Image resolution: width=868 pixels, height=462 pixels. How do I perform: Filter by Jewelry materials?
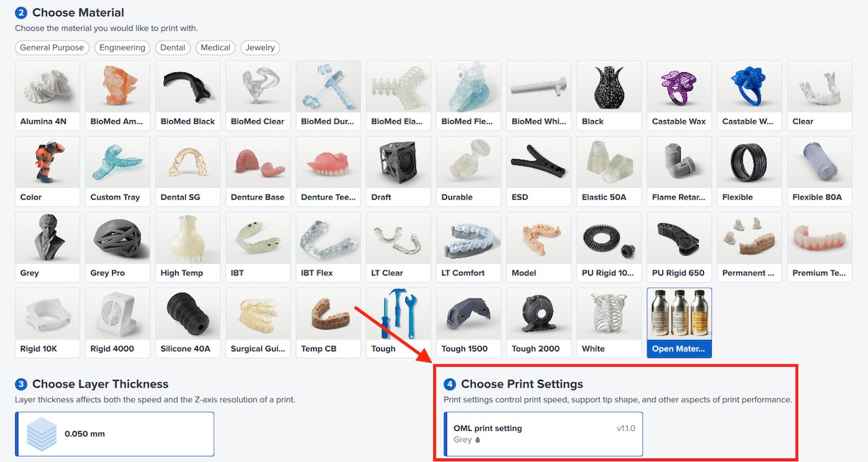point(260,47)
